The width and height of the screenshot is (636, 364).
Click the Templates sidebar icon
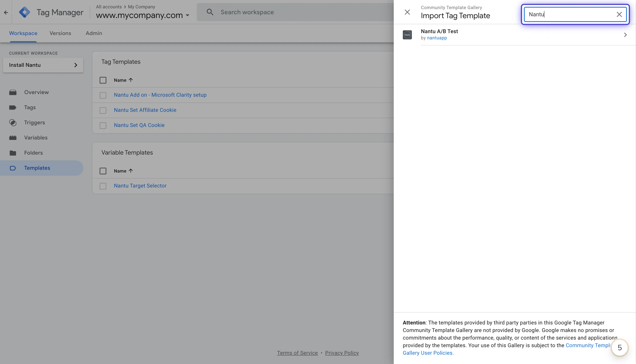click(x=13, y=168)
